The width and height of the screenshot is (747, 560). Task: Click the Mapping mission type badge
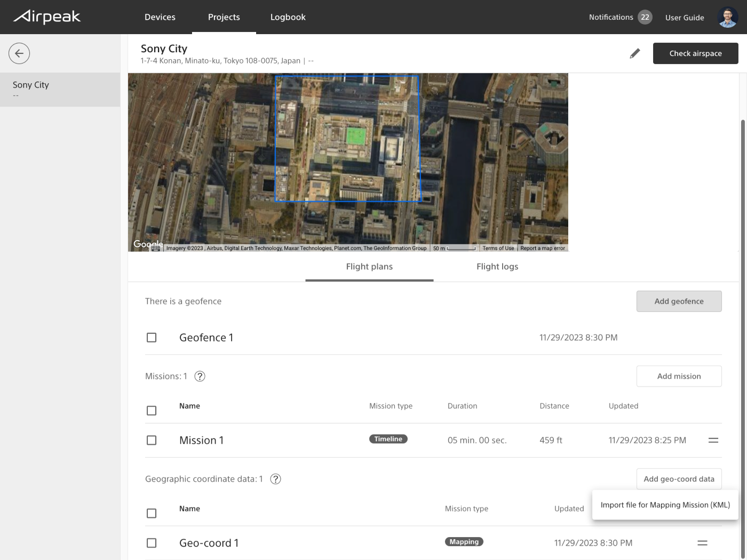pyautogui.click(x=464, y=542)
